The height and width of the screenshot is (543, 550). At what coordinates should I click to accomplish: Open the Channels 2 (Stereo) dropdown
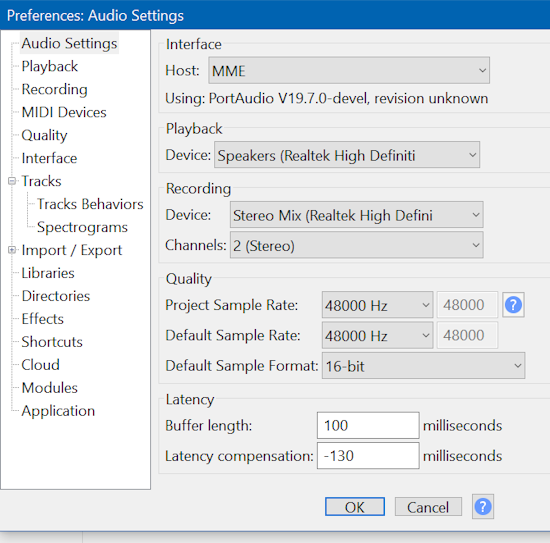356,245
